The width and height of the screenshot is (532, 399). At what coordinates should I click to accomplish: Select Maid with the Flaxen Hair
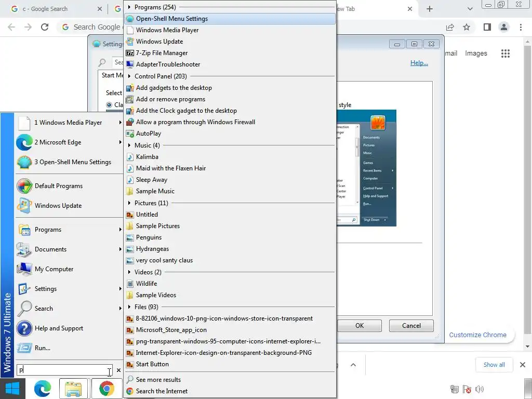(230, 168)
